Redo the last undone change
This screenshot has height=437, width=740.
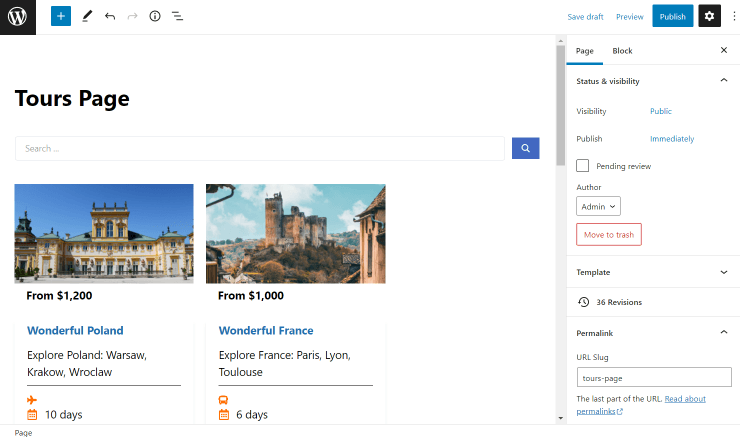[133, 17]
